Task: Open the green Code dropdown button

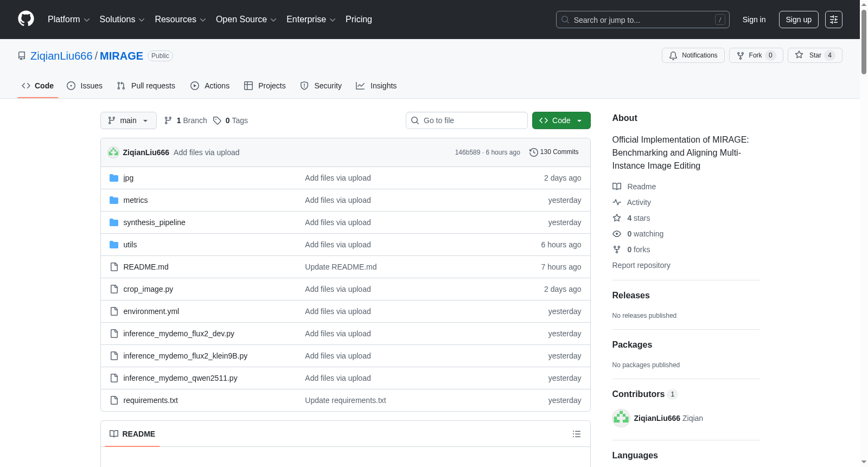Action: click(x=561, y=120)
